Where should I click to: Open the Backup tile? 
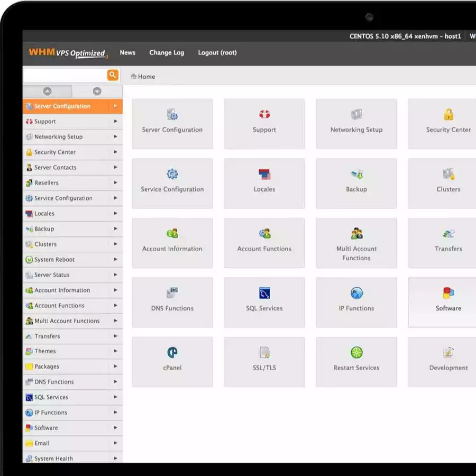click(x=356, y=183)
